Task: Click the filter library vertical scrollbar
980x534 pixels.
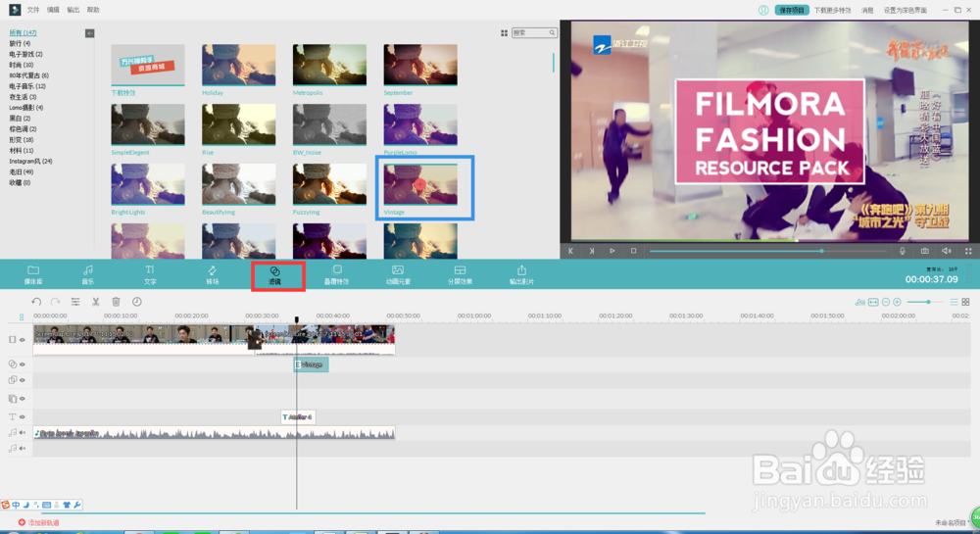Action: click(x=553, y=63)
